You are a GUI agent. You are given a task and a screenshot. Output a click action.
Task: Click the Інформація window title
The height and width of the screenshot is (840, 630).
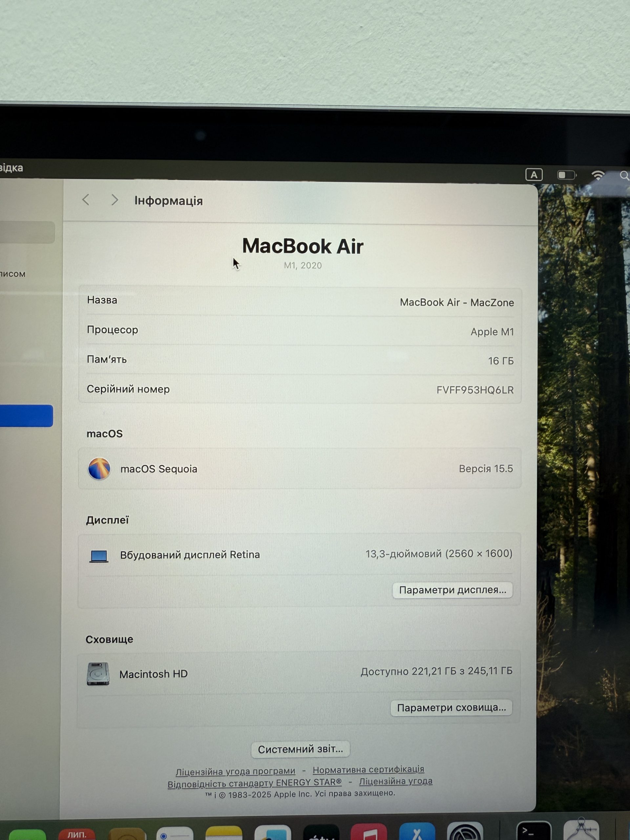click(168, 200)
